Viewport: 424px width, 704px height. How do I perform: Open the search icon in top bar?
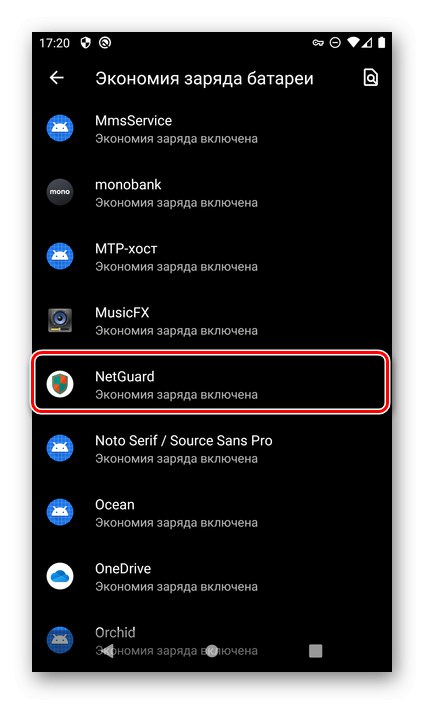(371, 78)
